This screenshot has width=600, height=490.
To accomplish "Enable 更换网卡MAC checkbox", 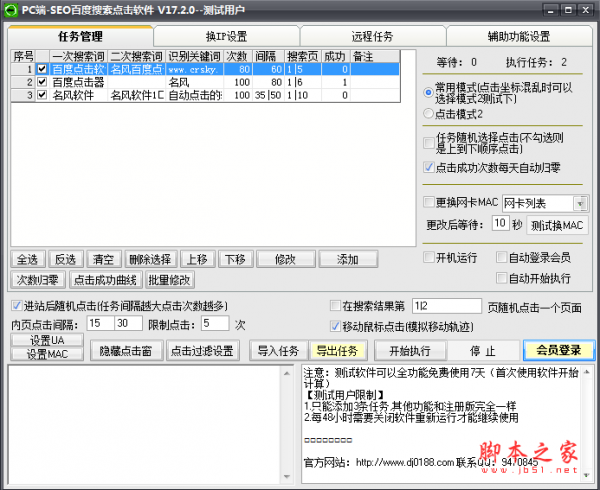I will (429, 202).
